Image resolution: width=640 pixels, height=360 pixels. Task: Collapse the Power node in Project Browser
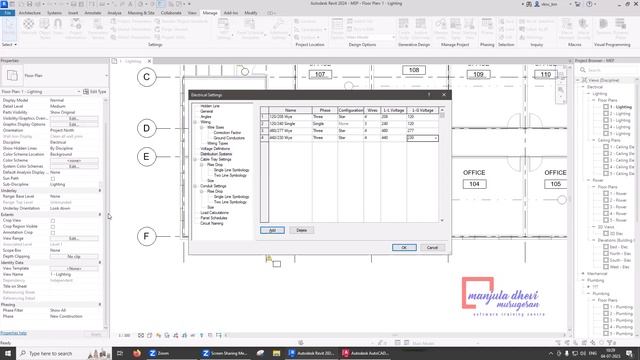[x=588, y=180]
